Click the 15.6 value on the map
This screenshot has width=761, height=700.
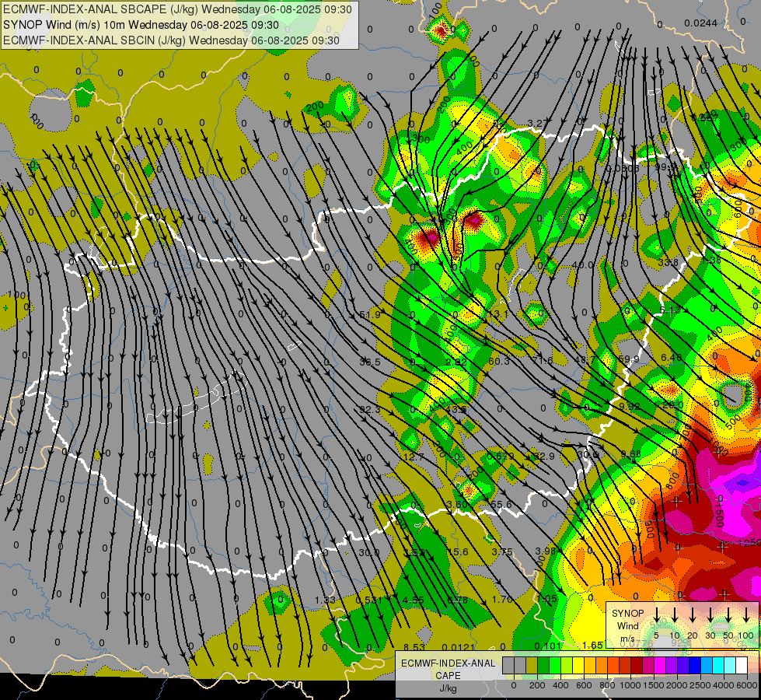point(458,552)
